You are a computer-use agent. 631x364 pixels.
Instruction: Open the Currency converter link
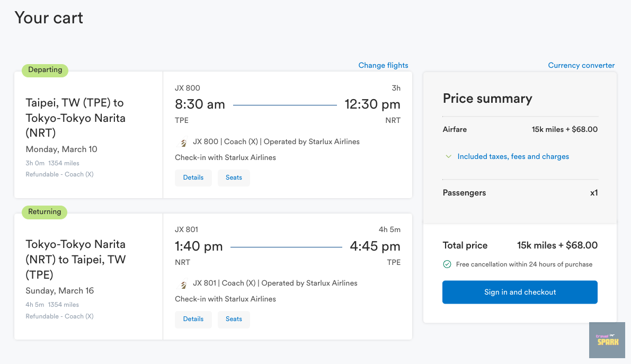point(581,66)
